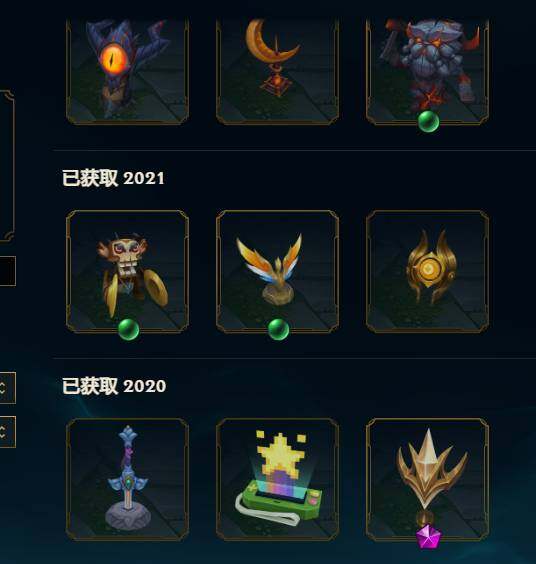Choose the golden crescent moon ward
536x564 pixels.
[x=277, y=71]
